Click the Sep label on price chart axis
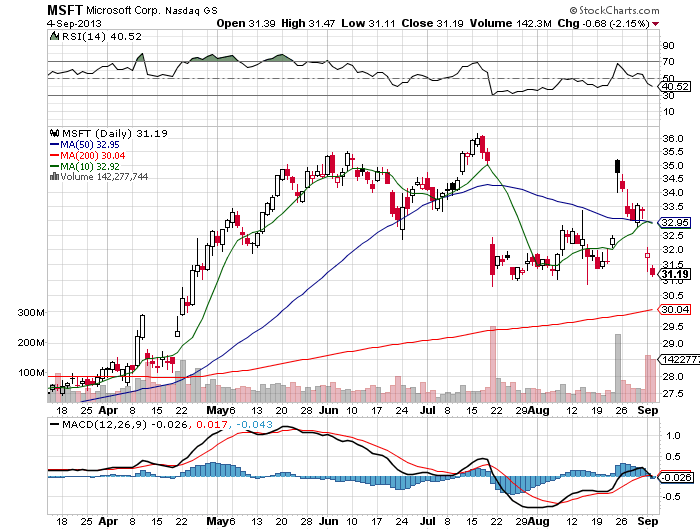The image size is (700, 530). pos(648,410)
